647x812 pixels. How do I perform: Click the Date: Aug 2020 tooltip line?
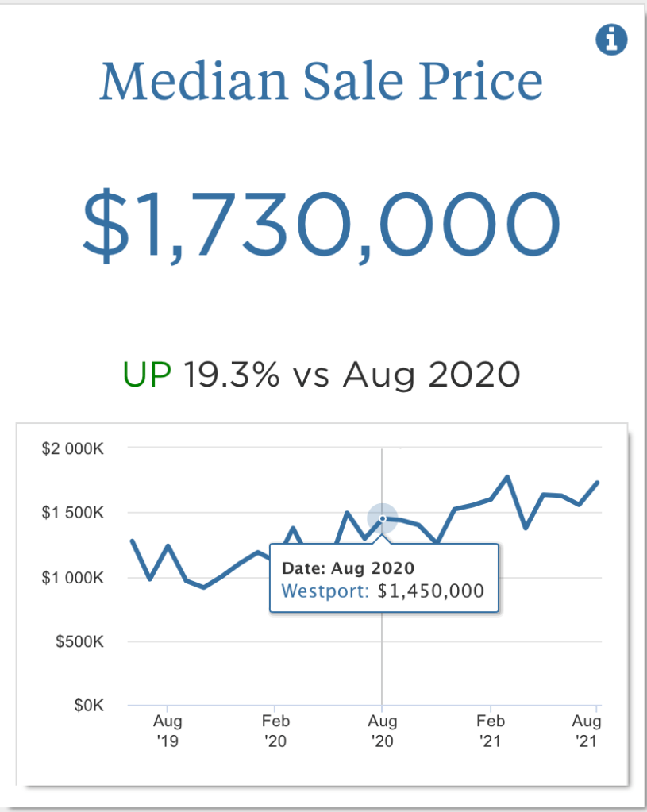tap(349, 568)
